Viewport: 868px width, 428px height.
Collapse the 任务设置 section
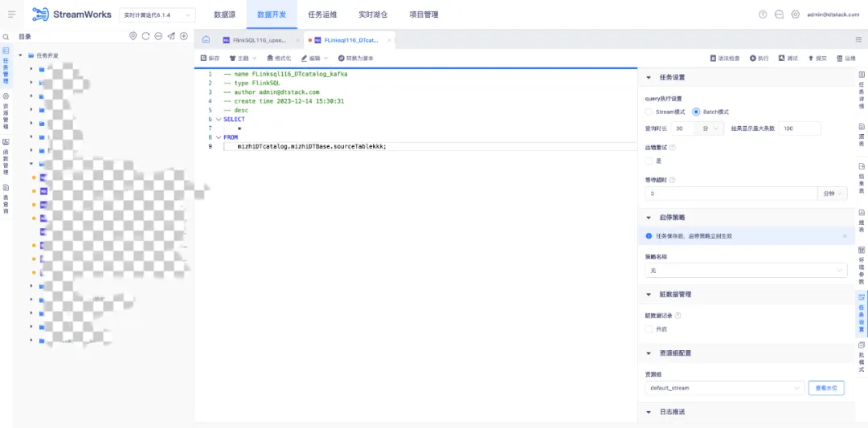649,77
